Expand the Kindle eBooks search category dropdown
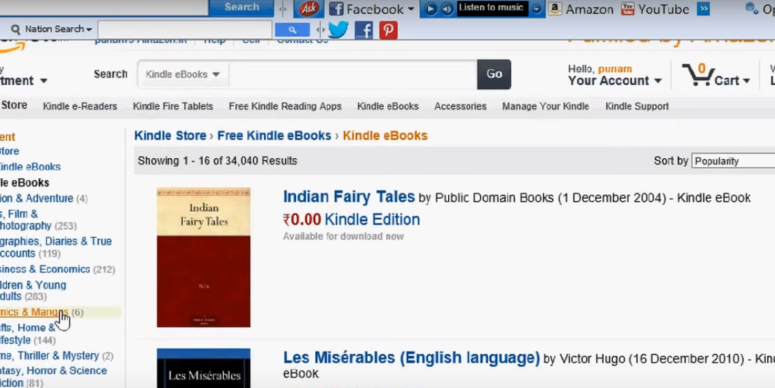 pyautogui.click(x=182, y=74)
